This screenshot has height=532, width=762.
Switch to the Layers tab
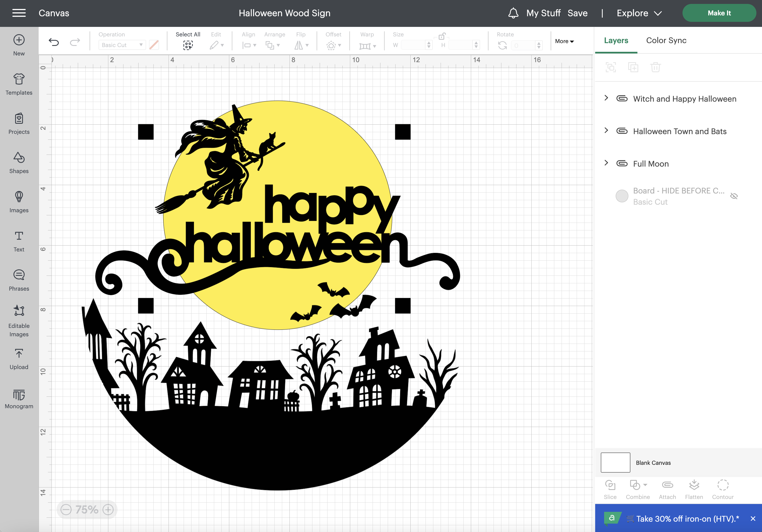[616, 41]
